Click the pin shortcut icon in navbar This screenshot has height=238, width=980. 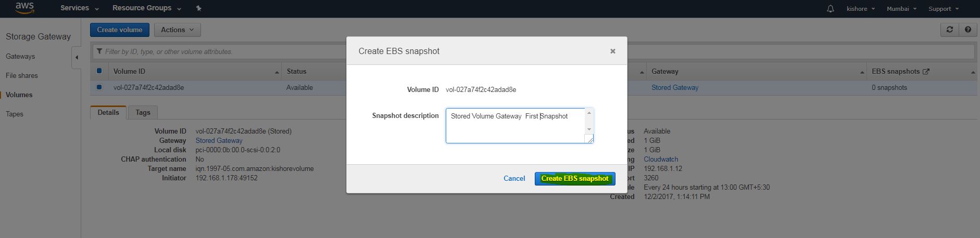point(198,8)
